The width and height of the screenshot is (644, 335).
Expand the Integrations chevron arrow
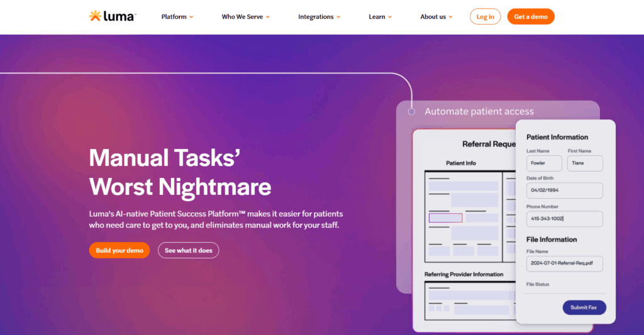pos(338,17)
